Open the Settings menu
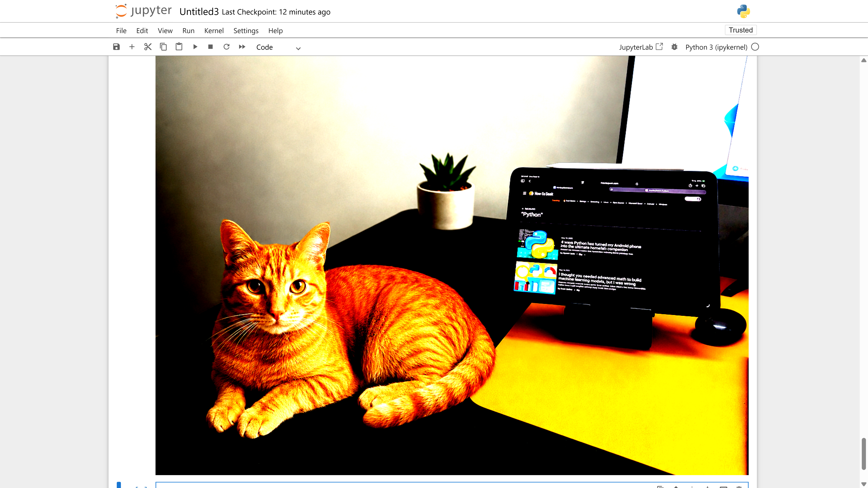868x488 pixels. [246, 31]
